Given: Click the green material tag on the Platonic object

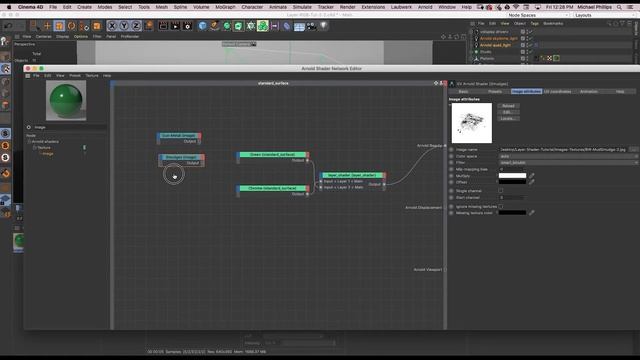Looking at the screenshot, I should point(556,58).
